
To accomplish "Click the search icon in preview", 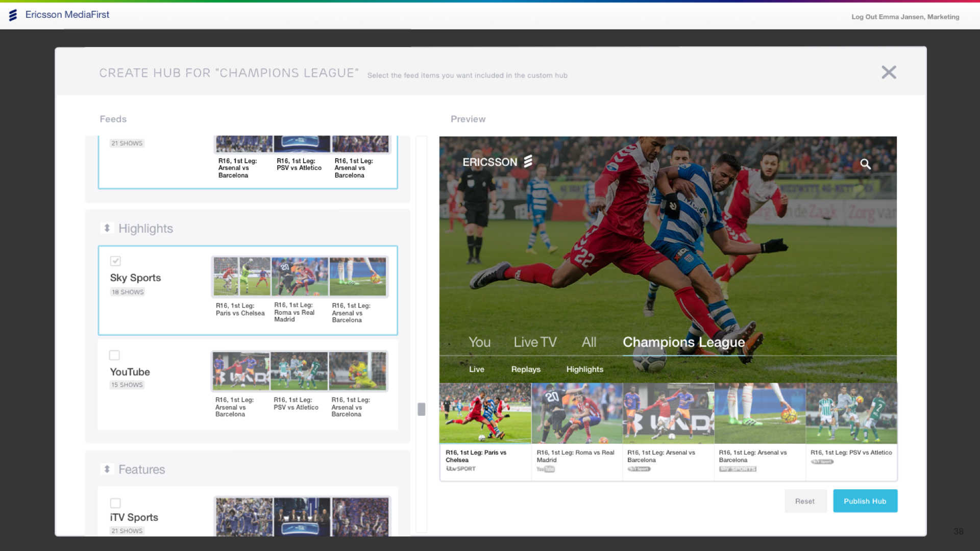I will click(x=865, y=164).
